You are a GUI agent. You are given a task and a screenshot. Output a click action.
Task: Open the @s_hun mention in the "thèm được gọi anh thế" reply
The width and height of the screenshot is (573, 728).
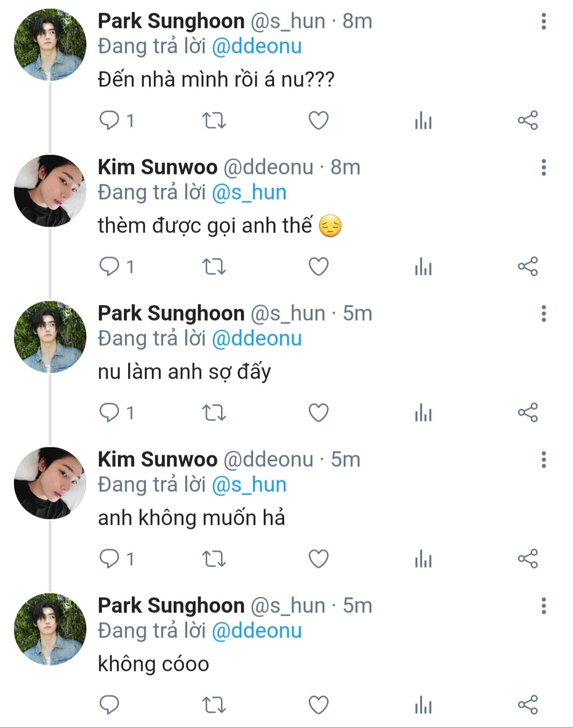coord(249,193)
